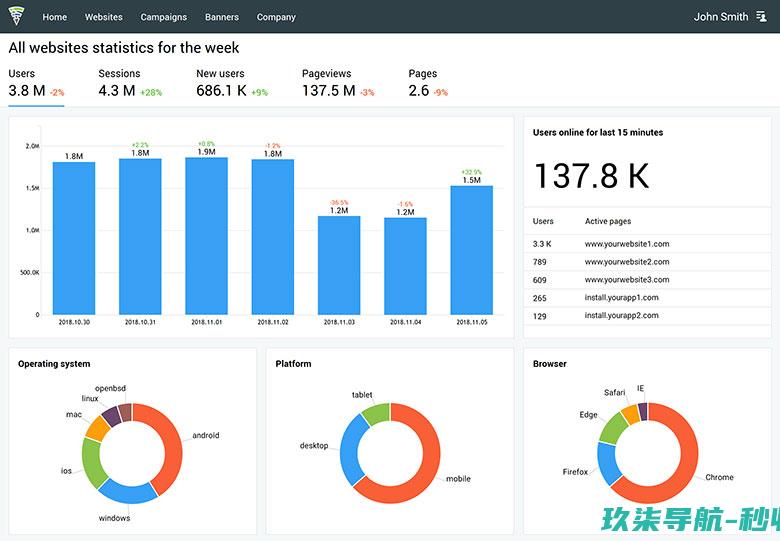This screenshot has width=780, height=541.
Task: Click the Platform panel title
Action: click(293, 364)
